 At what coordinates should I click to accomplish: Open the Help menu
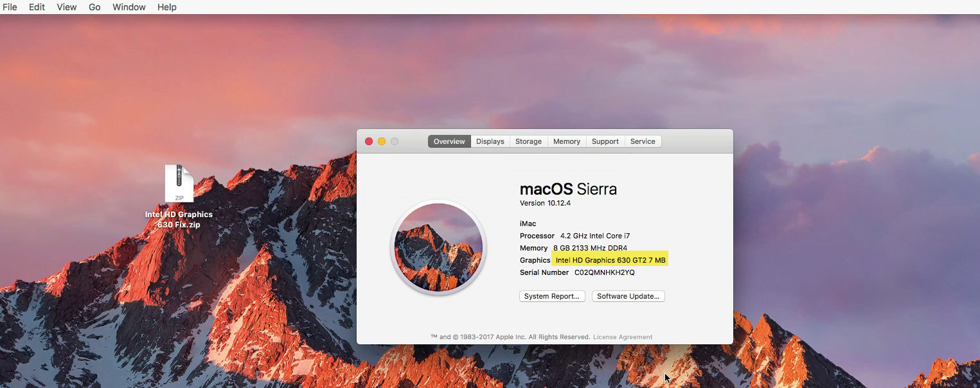tap(167, 7)
